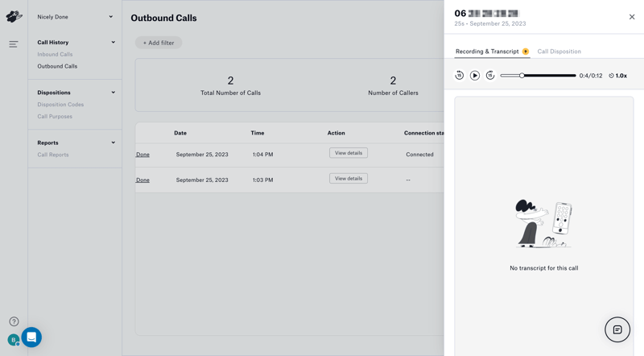Click the user avatar B
The image size is (644, 356).
click(13, 340)
